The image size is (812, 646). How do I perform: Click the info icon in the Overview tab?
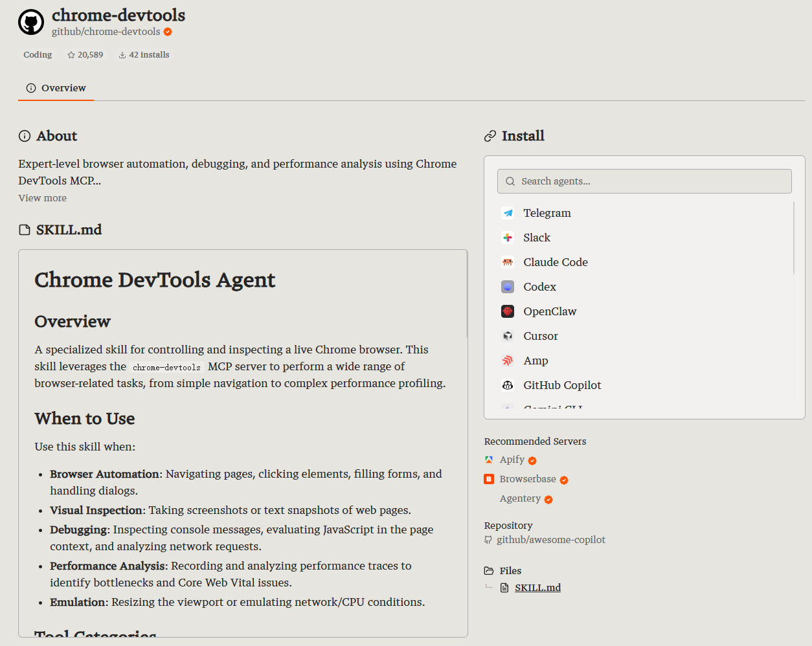31,88
